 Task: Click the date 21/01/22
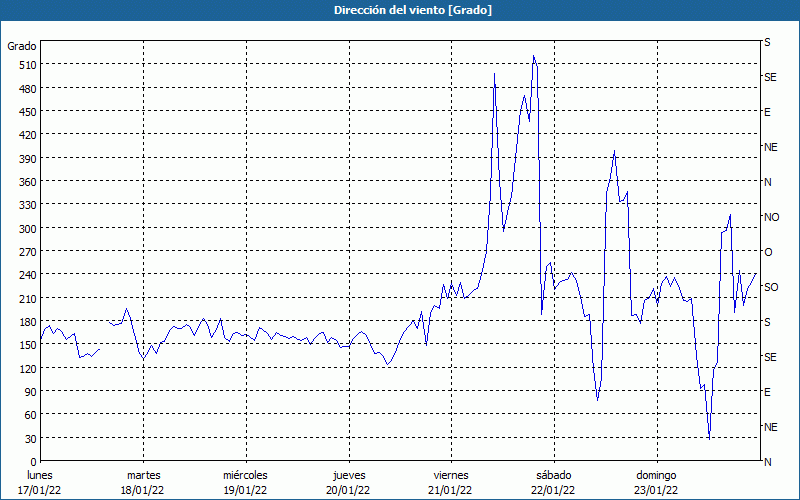pos(451,490)
